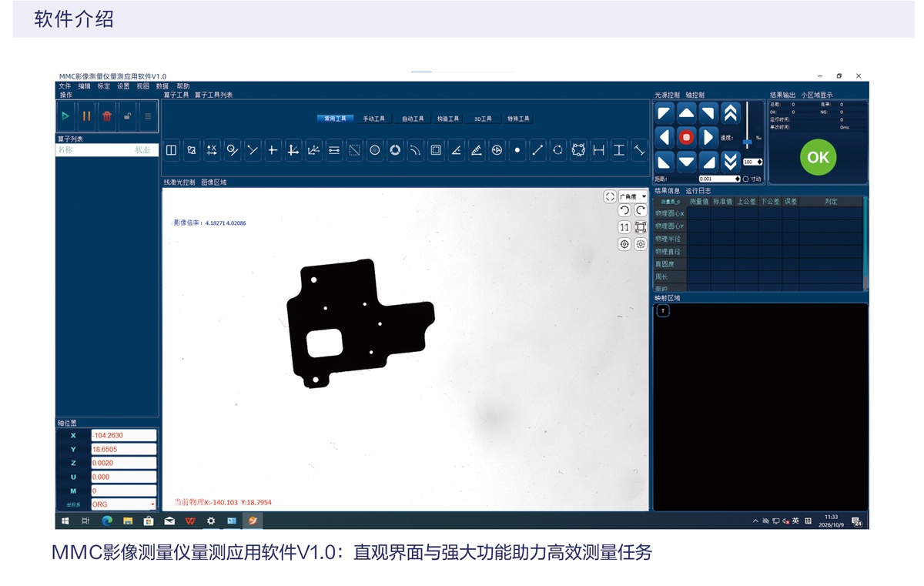Select the angle measurement tool icon
Image resolution: width=924 pixels, height=586 pixels.
(x=456, y=150)
